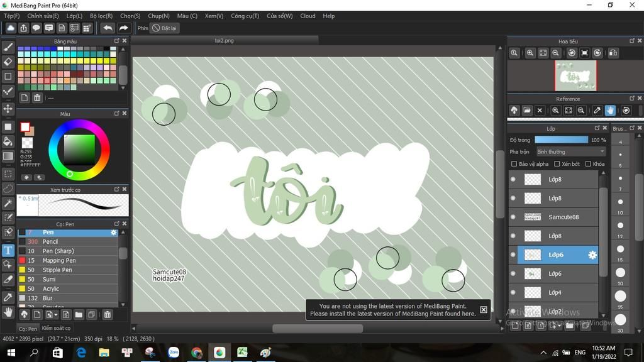Select the active Text tool
Screen dimensions: 644x362
click(8, 250)
